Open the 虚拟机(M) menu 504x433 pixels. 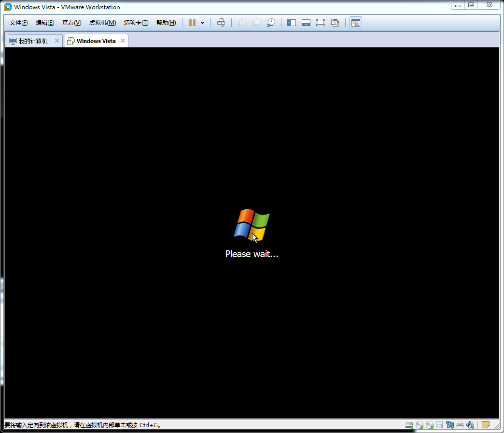102,23
